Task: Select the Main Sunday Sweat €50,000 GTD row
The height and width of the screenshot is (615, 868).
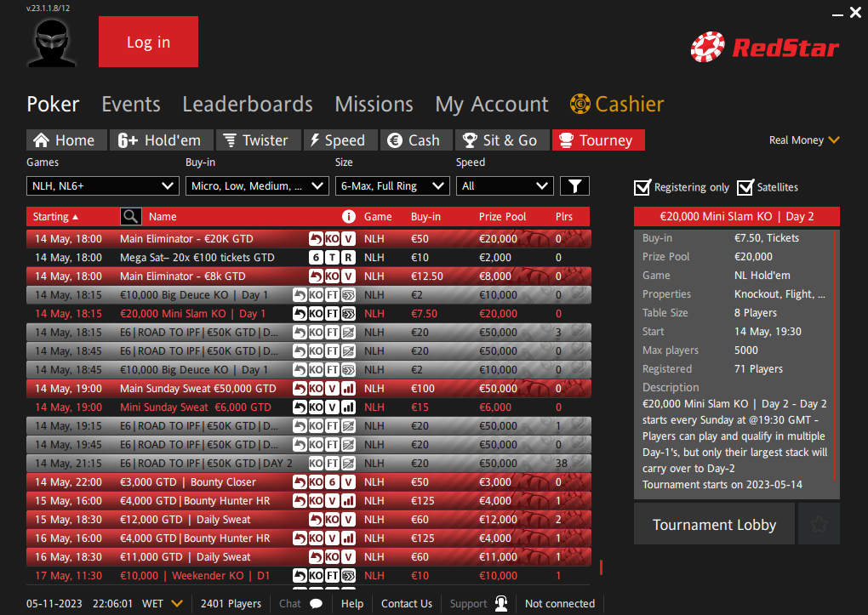Action: coord(308,389)
